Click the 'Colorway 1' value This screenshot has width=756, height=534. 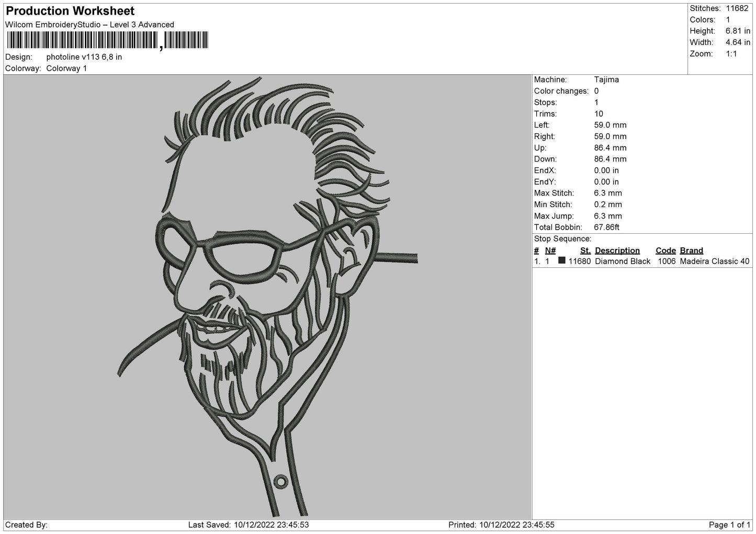[x=67, y=69]
